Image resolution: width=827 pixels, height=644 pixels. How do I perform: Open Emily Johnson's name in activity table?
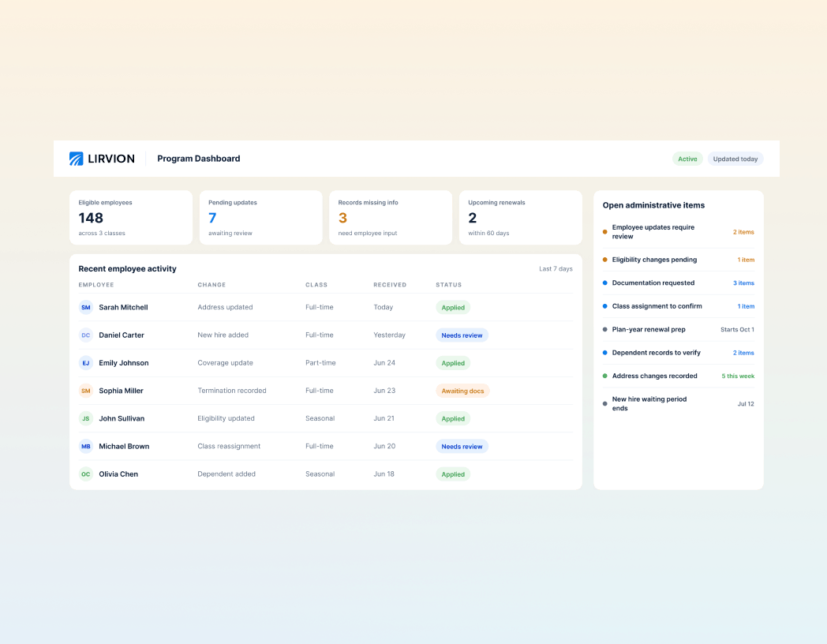[124, 363]
